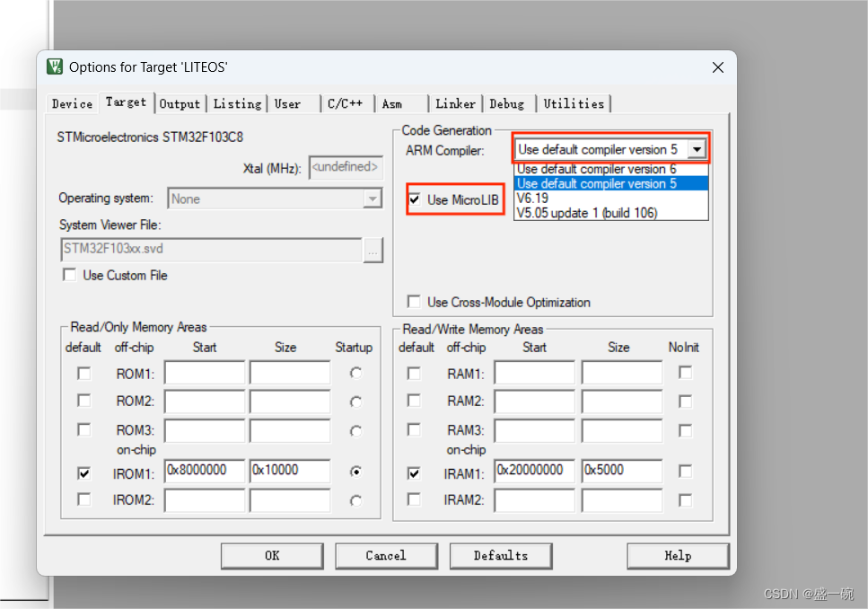Open the Utilities tab
The height and width of the screenshot is (609, 868).
pos(574,103)
